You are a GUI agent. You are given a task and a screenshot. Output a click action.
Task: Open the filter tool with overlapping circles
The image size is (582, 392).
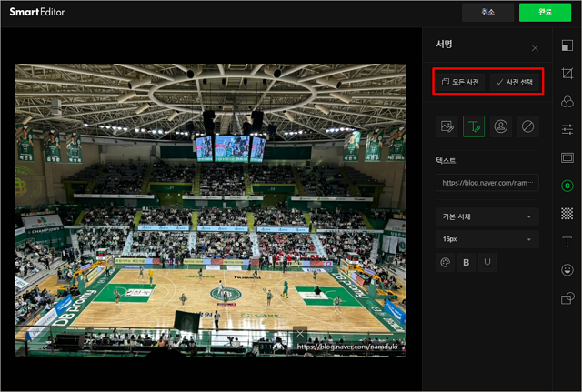pos(567,102)
